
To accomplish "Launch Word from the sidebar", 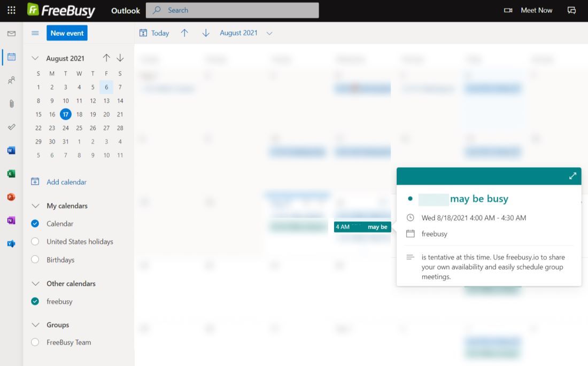I will click(11, 150).
